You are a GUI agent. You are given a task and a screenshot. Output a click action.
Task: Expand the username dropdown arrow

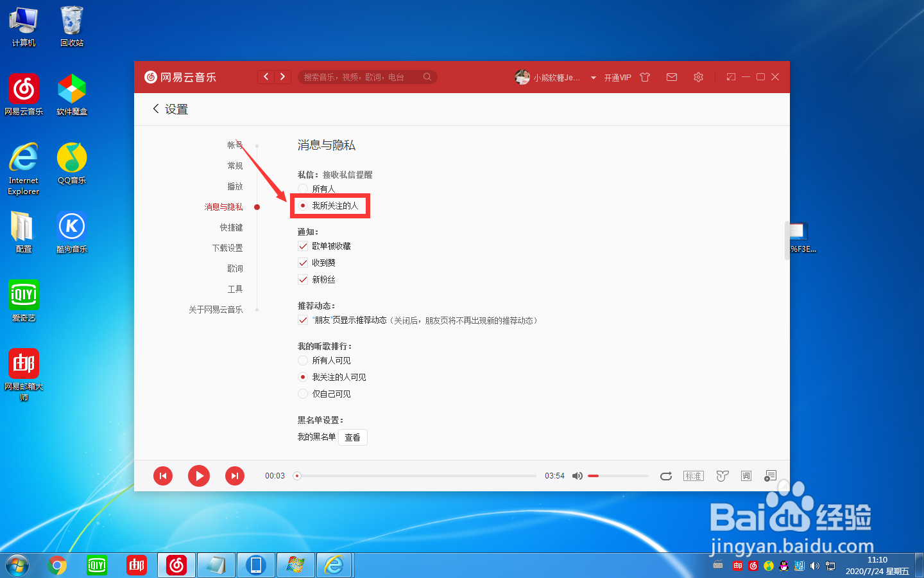pyautogui.click(x=594, y=78)
